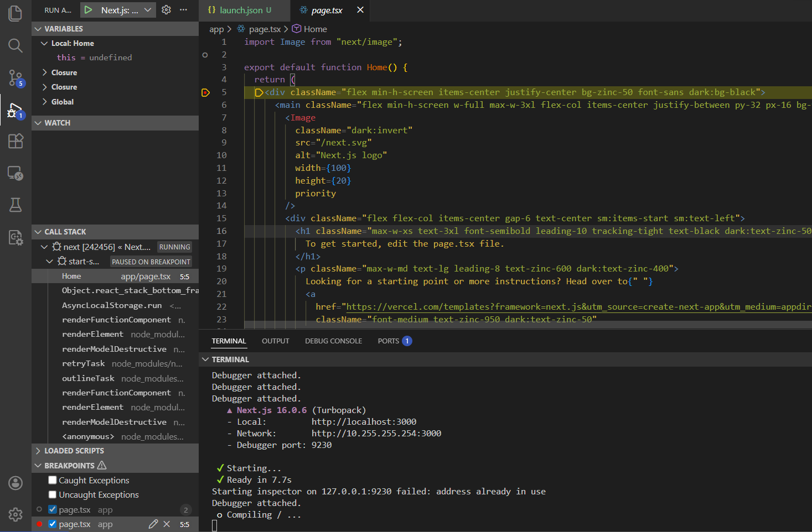812x532 pixels.
Task: Open the Search view icon
Action: 15,45
